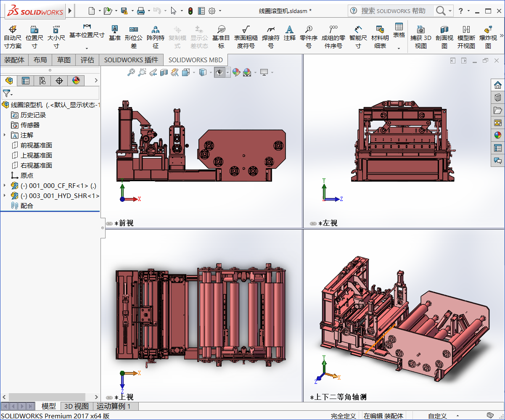The image size is (505, 420).
Task: Click Edit Appearance color ball icon
Action: click(x=236, y=72)
